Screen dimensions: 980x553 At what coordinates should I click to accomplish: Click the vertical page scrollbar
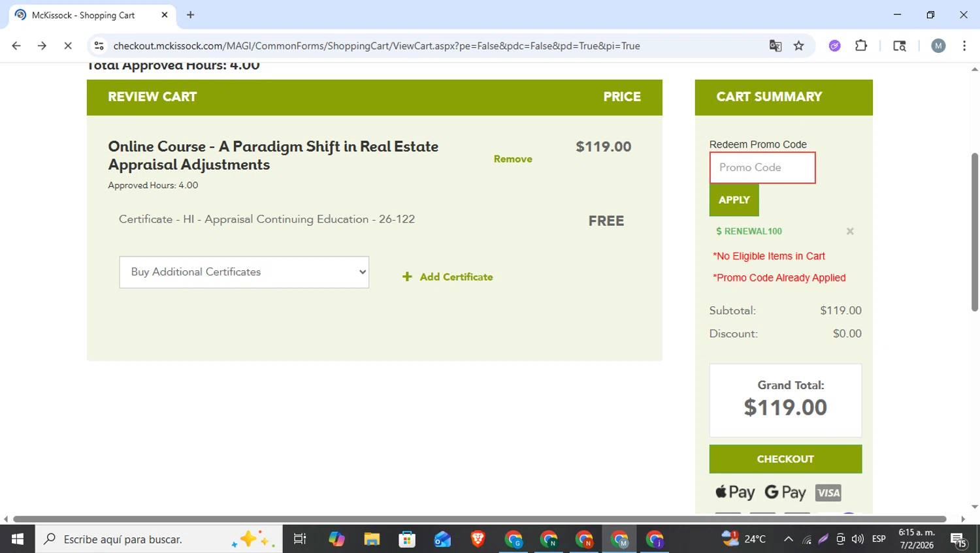[x=974, y=232]
